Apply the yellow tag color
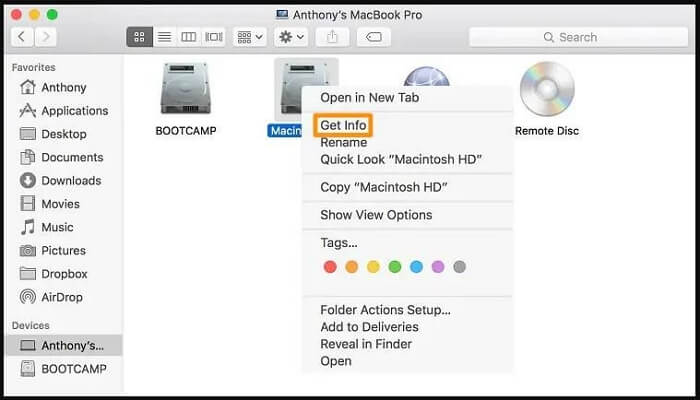Viewport: 700px width, 400px height. [373, 267]
